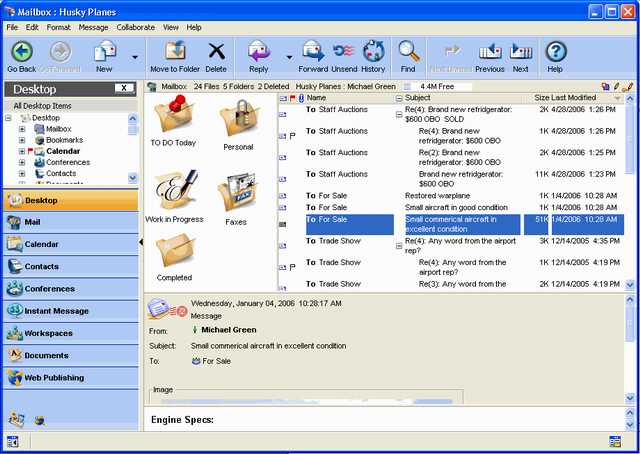Screen dimensions: 640x454
Task: Expand the Mailbox tree node
Action: (x=22, y=129)
